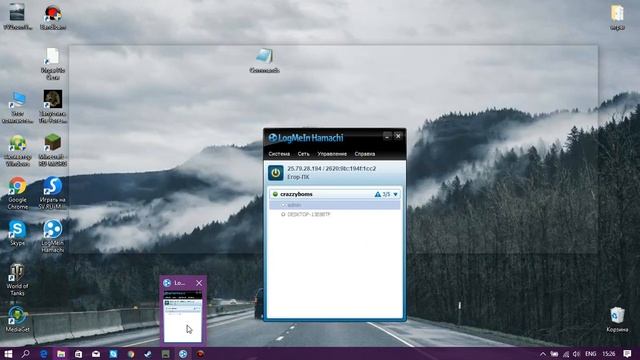Open the clock showing 15:26
The width and height of the screenshot is (640, 360).
pos(609,354)
